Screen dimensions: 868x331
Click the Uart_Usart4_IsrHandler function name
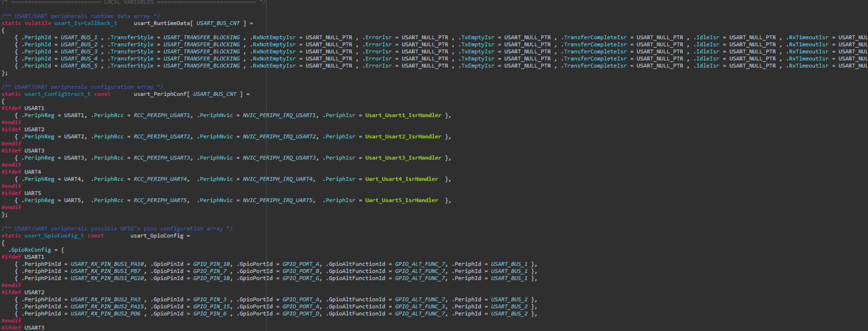click(x=401, y=179)
